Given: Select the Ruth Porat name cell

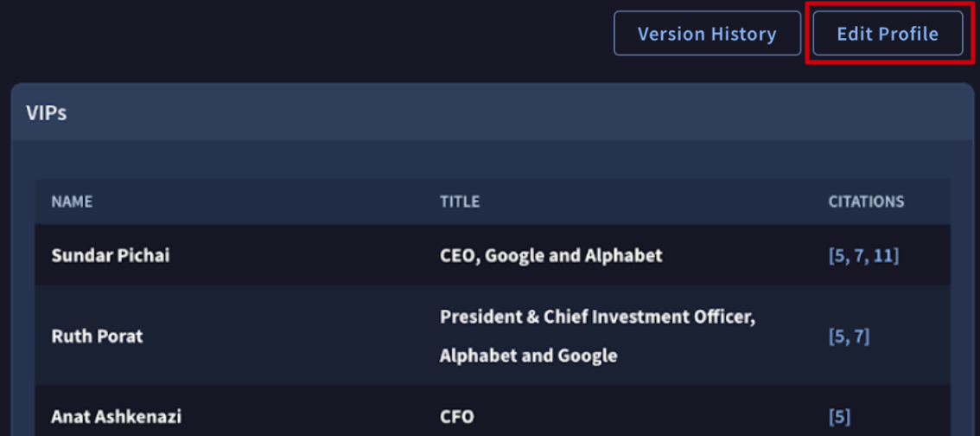Looking at the screenshot, I should pos(97,336).
